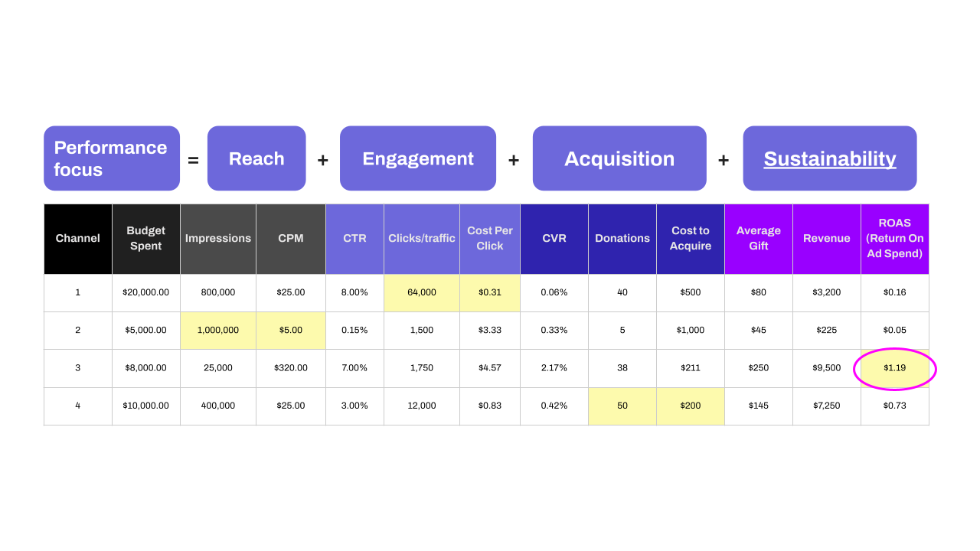980x551 pixels.
Task: Click the circled $1.19 ROAS cell
Action: tap(895, 368)
